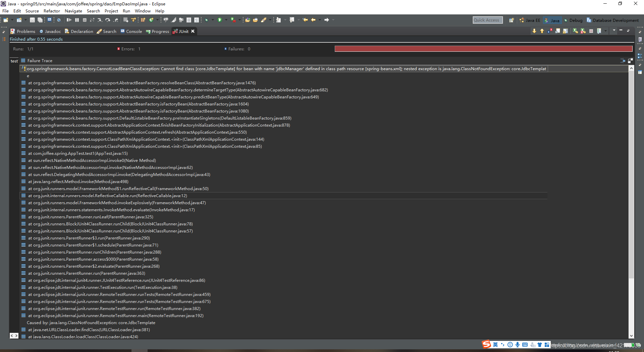Screen dimensions: 644x352
Task: Activate the Stop JUnit test run icon
Action: (591, 31)
